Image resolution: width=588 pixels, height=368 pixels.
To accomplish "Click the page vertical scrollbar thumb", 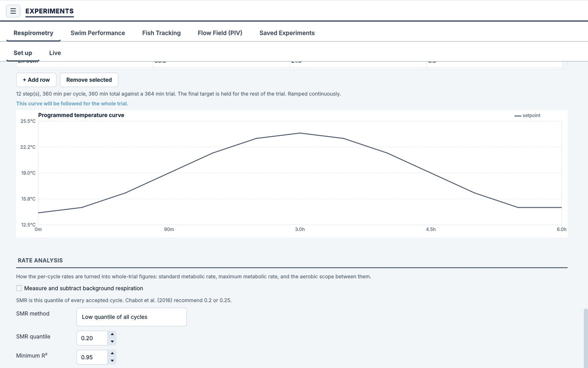I will (585, 338).
